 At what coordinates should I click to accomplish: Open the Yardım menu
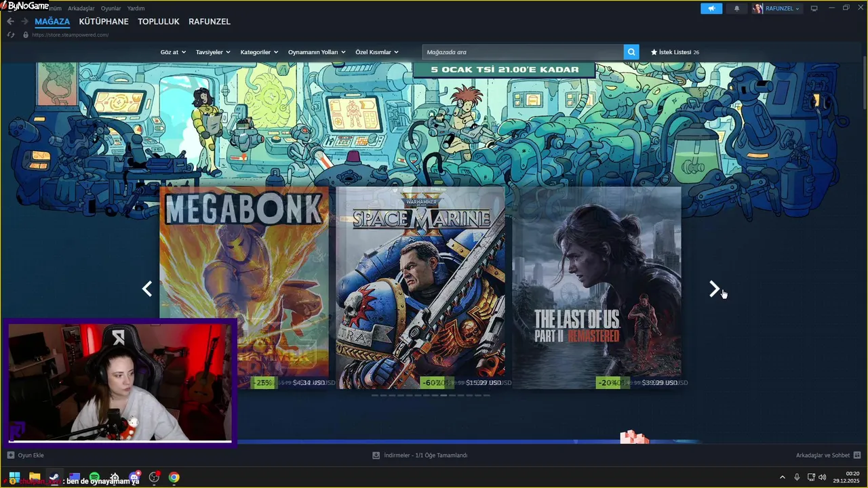(x=136, y=8)
